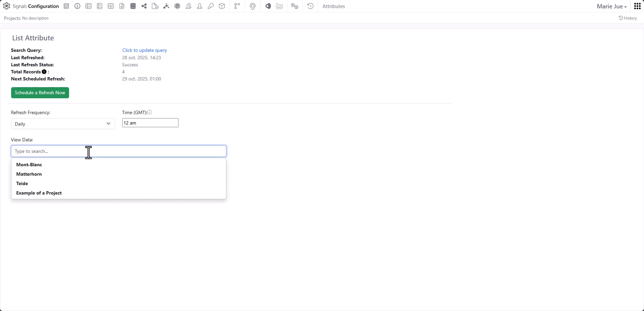The height and width of the screenshot is (311, 644).
Task: Open the Google apps grid icon
Action: click(x=637, y=6)
